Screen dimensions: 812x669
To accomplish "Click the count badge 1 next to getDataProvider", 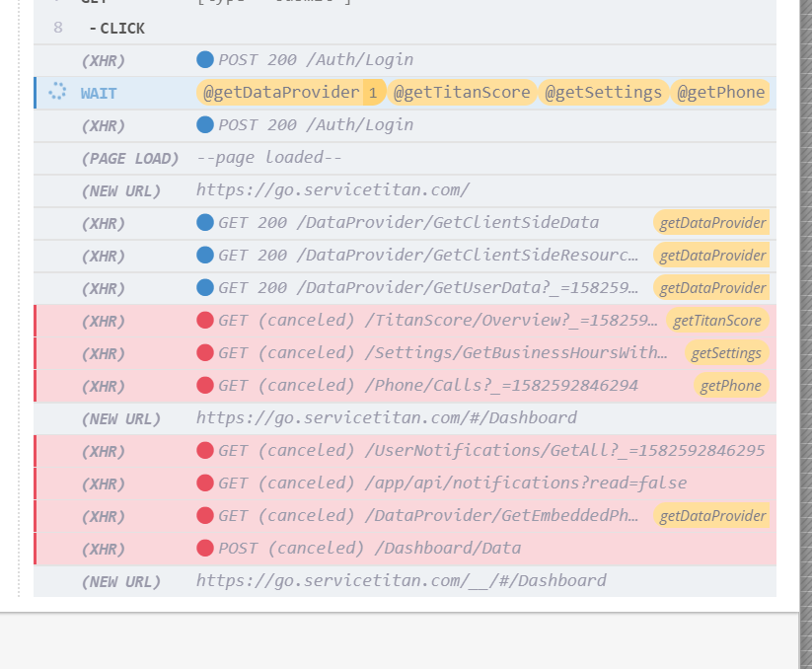I will [x=372, y=92].
